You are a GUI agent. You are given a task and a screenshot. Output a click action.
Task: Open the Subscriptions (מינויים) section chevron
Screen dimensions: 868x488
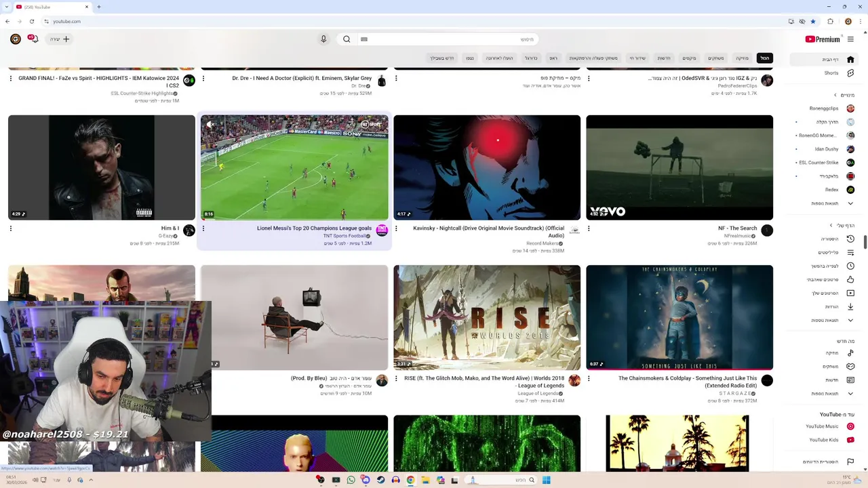(835, 95)
